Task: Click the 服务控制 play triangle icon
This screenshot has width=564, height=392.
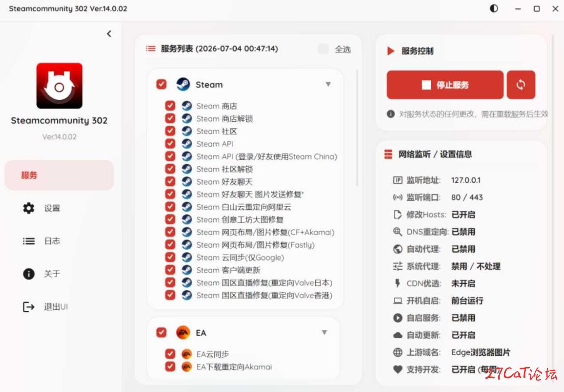Action: pyautogui.click(x=391, y=51)
